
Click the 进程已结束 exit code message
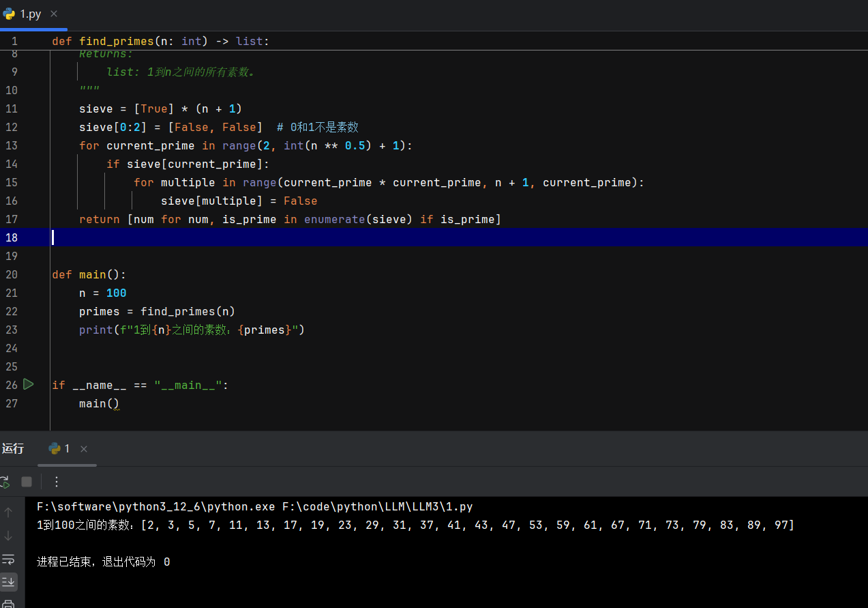(104, 562)
